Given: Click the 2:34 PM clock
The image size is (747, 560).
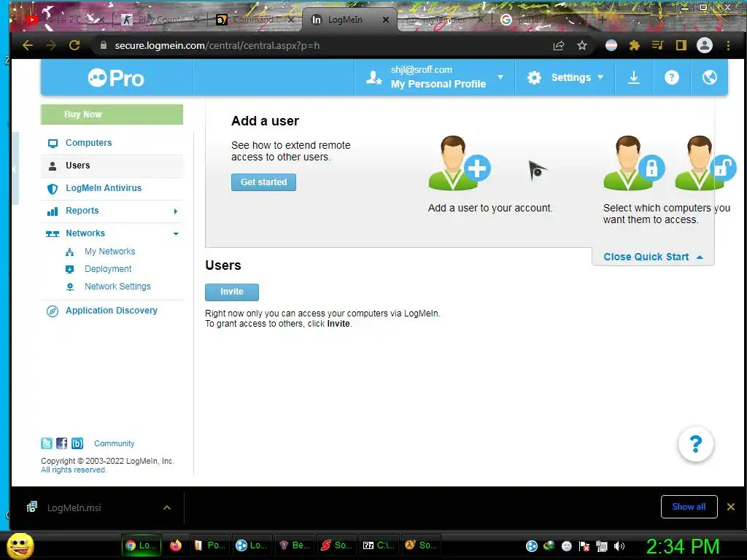Looking at the screenshot, I should coord(683,546).
